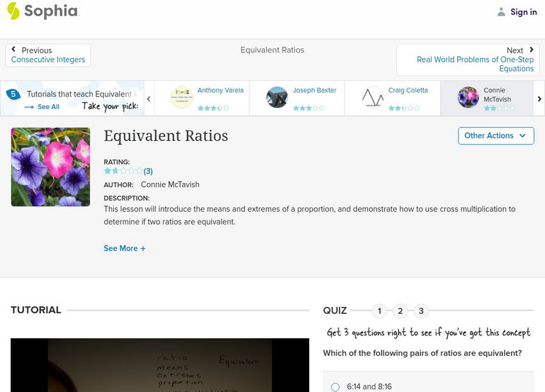Click the Next right chevron icon
The height and width of the screenshot is (392, 545).
click(x=531, y=50)
